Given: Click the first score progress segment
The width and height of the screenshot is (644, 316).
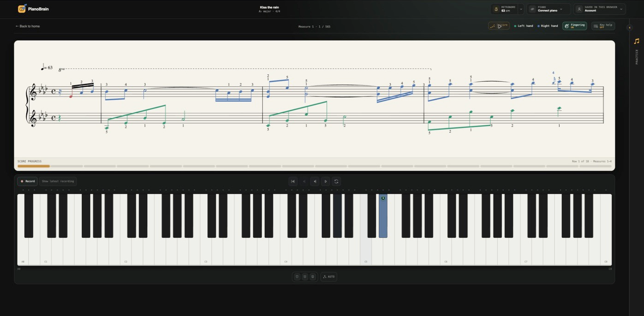Looking at the screenshot, I should click(34, 166).
